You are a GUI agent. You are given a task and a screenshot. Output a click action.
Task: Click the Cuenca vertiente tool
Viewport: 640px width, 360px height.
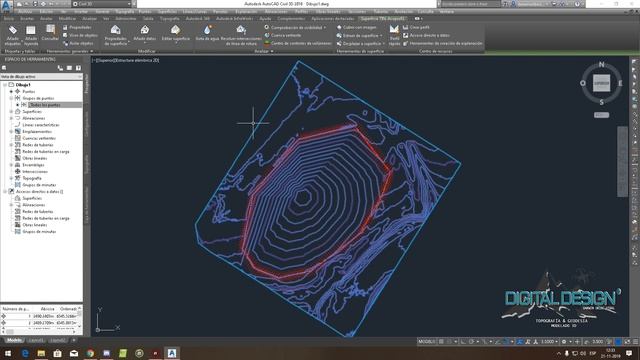283,35
